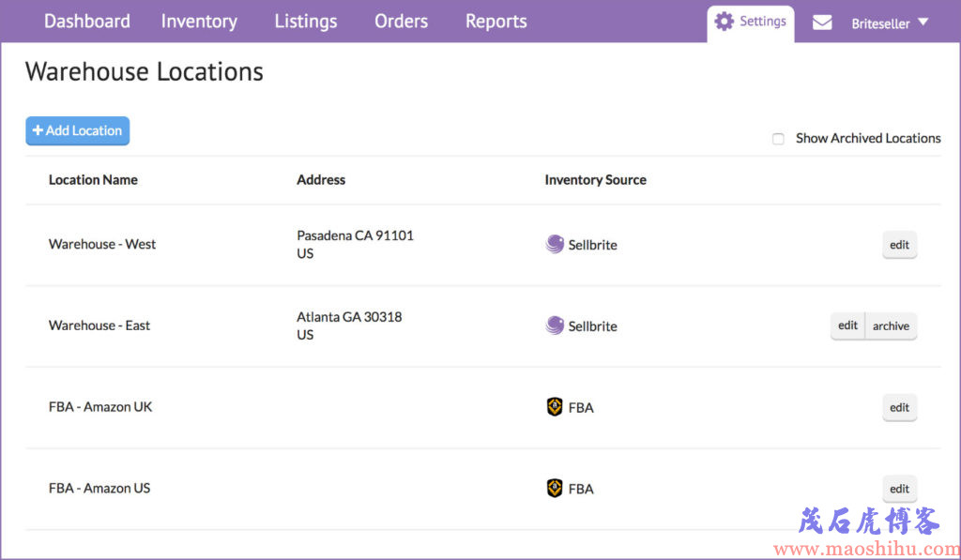This screenshot has width=961, height=560.
Task: Edit the FBA - Amazon US location
Action: pos(899,489)
